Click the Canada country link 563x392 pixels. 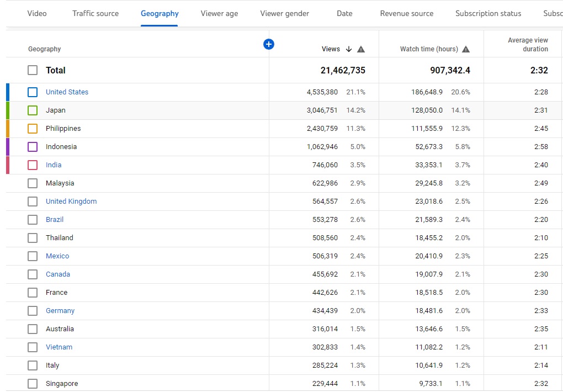coord(58,274)
